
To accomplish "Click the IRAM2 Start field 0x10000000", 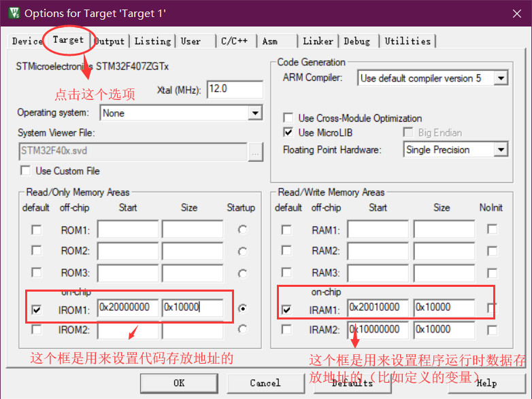I will click(378, 330).
